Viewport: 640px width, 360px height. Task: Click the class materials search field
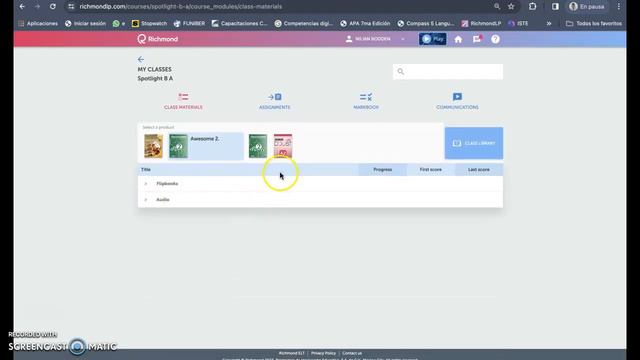pyautogui.click(x=448, y=72)
